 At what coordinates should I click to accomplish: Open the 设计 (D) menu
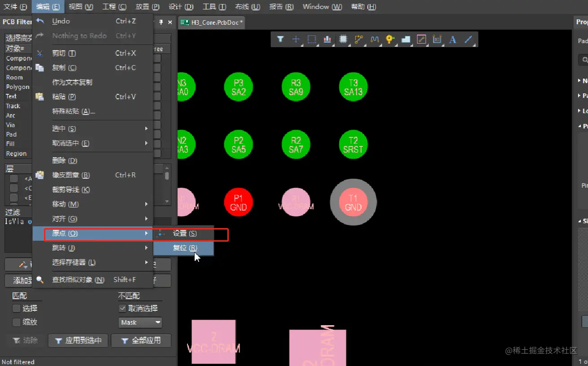181,7
